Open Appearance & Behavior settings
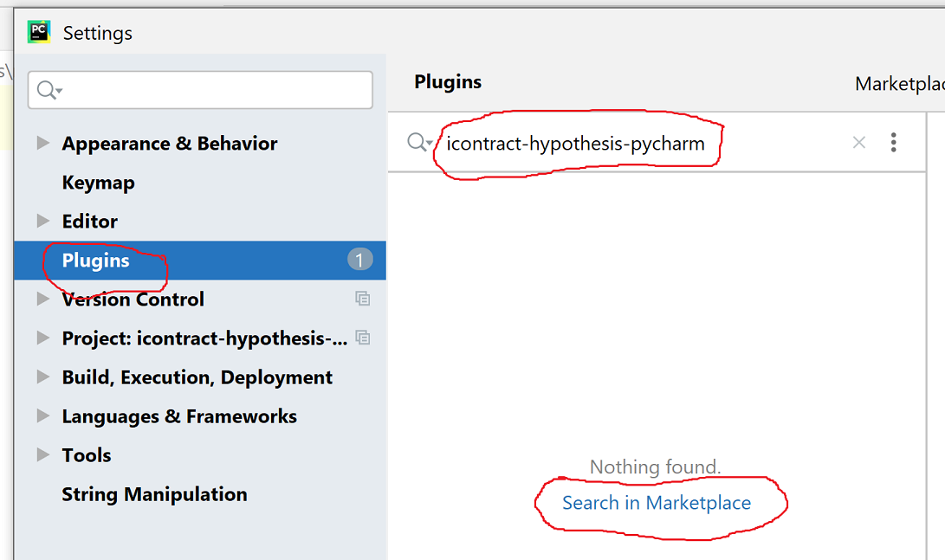This screenshot has height=560, width=945. click(170, 144)
